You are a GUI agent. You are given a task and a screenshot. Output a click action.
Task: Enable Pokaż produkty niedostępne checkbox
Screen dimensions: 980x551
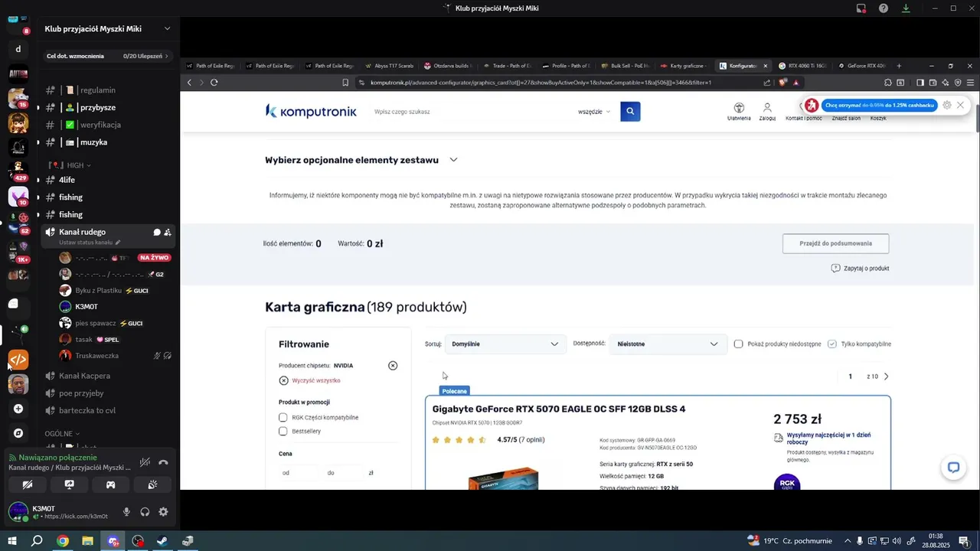tap(738, 344)
